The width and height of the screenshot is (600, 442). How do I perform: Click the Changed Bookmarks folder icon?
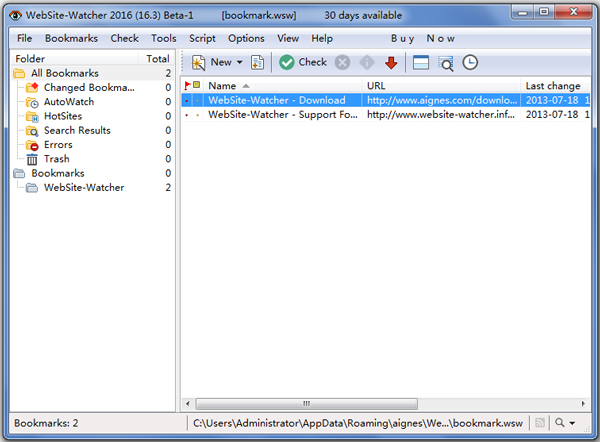[x=32, y=88]
